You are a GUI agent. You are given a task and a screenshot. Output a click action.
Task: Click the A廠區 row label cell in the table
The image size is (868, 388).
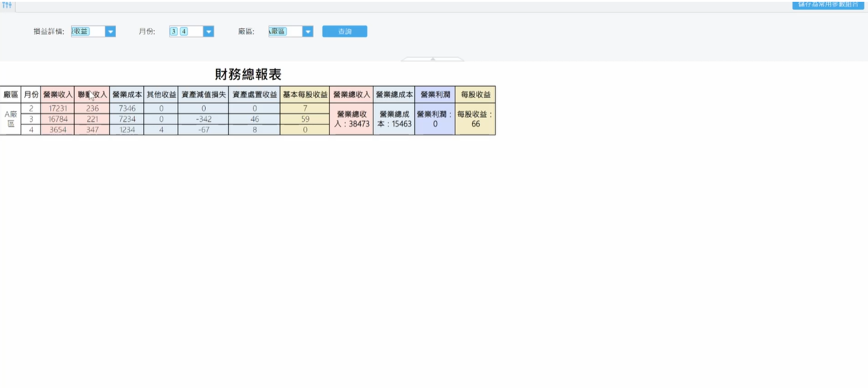pyautogui.click(x=10, y=119)
